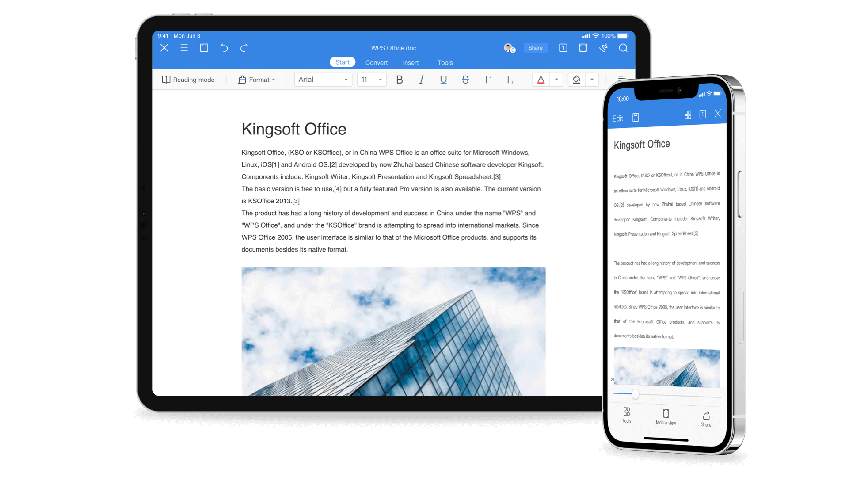Toggle the paragraph alignment icon
Image resolution: width=868 pixels, height=481 pixels.
click(622, 79)
